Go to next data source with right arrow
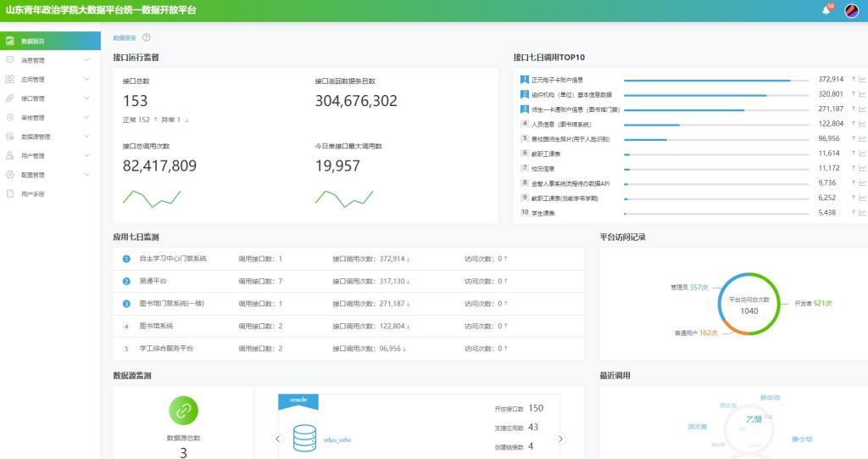The width and height of the screenshot is (868, 459). coord(559,439)
